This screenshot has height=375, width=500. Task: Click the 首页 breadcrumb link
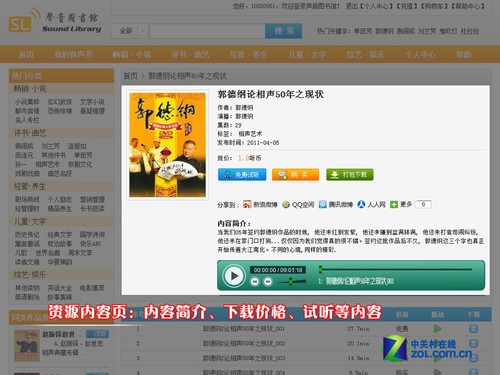tap(130, 76)
